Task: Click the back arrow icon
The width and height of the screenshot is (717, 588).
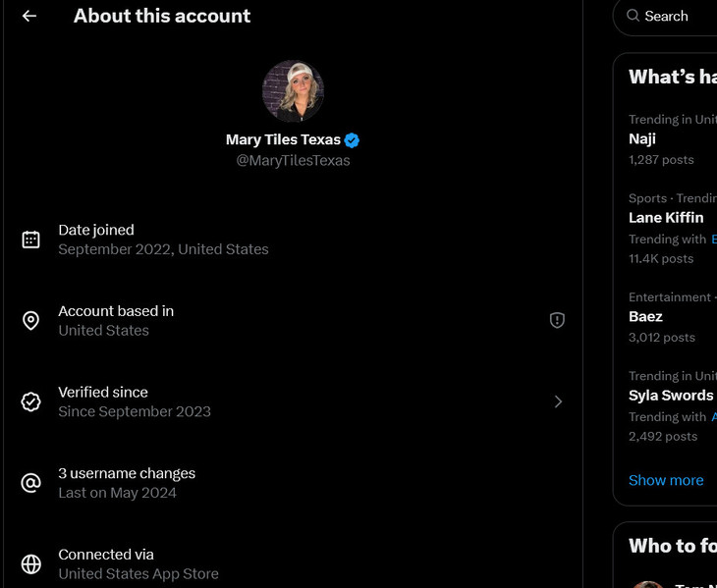Action: click(x=29, y=16)
